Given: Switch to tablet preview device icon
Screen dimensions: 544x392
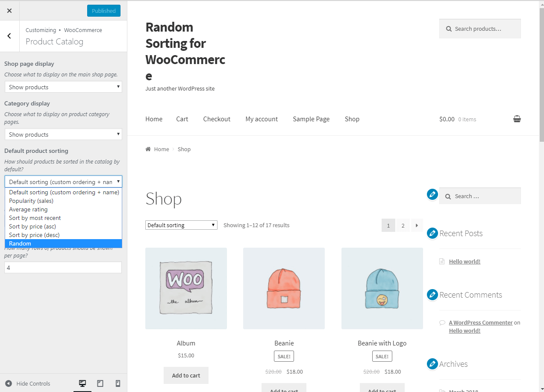Looking at the screenshot, I should (x=100, y=383).
